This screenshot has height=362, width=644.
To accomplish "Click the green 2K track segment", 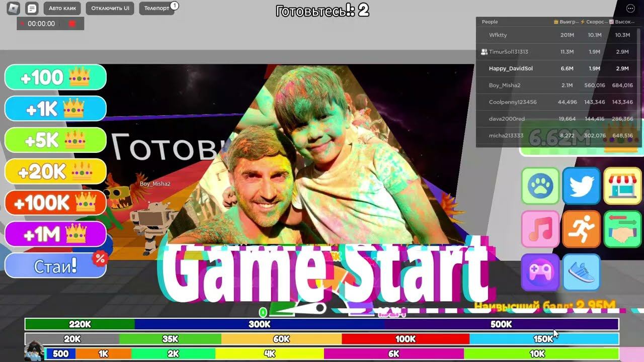I will click(x=173, y=353).
